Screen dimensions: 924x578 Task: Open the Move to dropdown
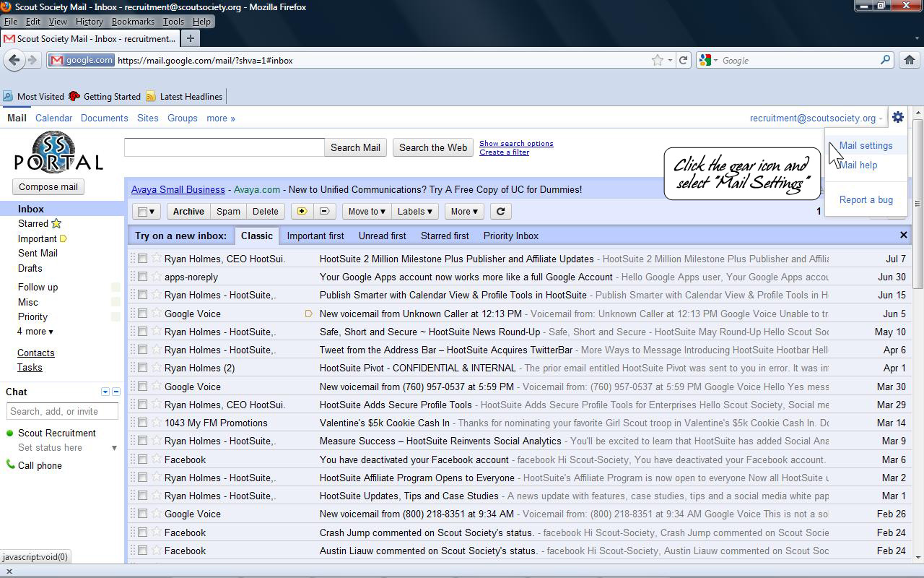tap(367, 211)
